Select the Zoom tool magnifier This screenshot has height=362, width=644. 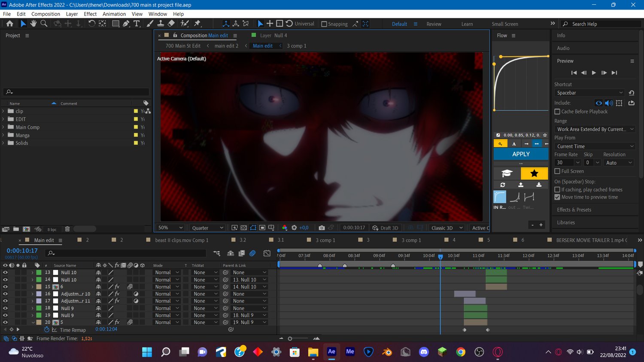click(44, 24)
